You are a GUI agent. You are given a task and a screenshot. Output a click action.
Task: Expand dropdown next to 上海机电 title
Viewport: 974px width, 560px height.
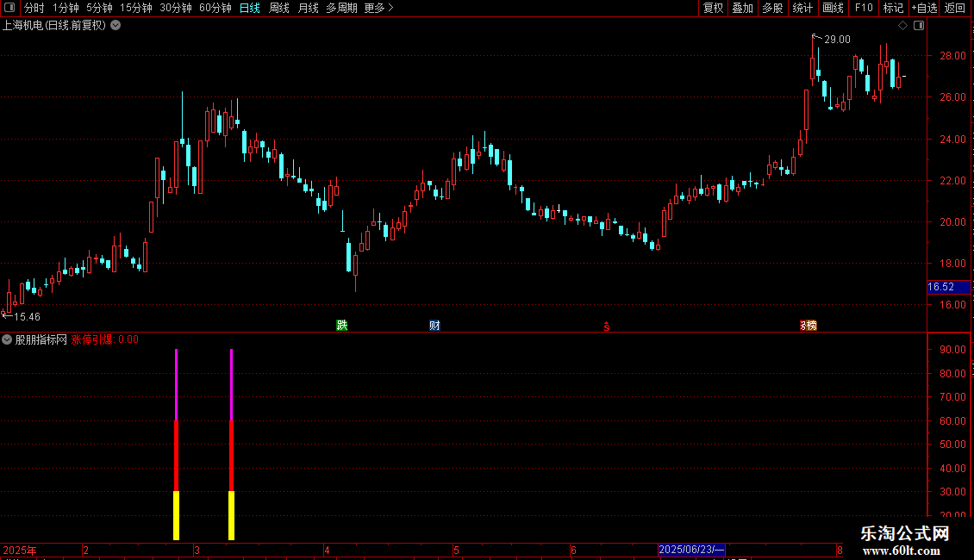point(116,26)
